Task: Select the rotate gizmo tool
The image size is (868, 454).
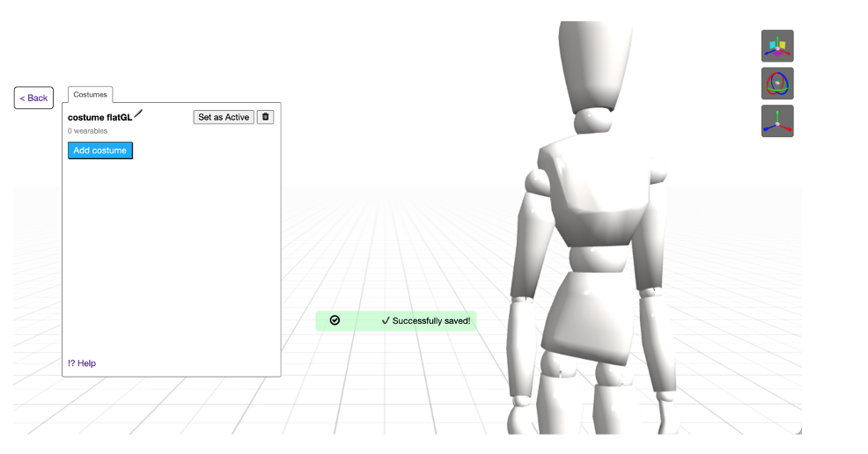Action: click(777, 84)
